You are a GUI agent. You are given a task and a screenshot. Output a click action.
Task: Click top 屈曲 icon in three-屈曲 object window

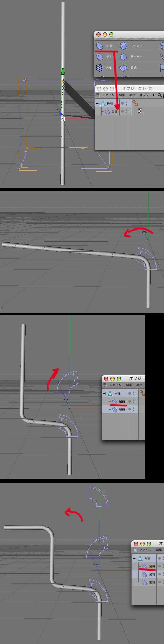(x=145, y=566)
